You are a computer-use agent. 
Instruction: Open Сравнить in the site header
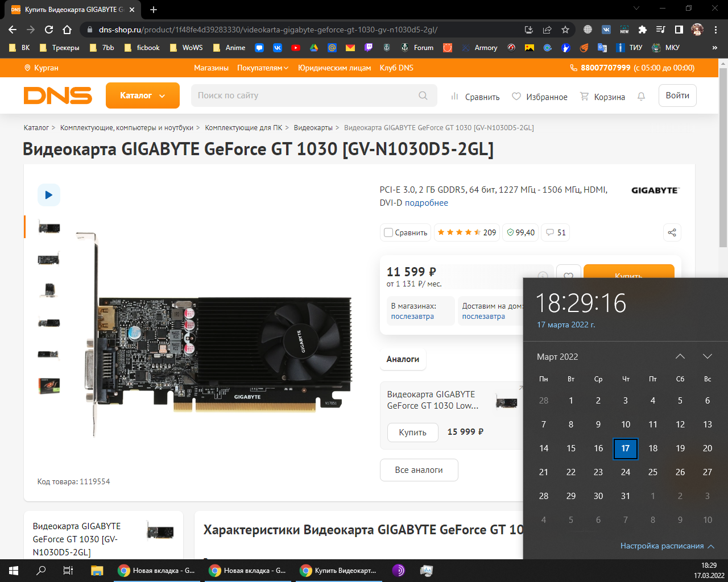(x=475, y=97)
